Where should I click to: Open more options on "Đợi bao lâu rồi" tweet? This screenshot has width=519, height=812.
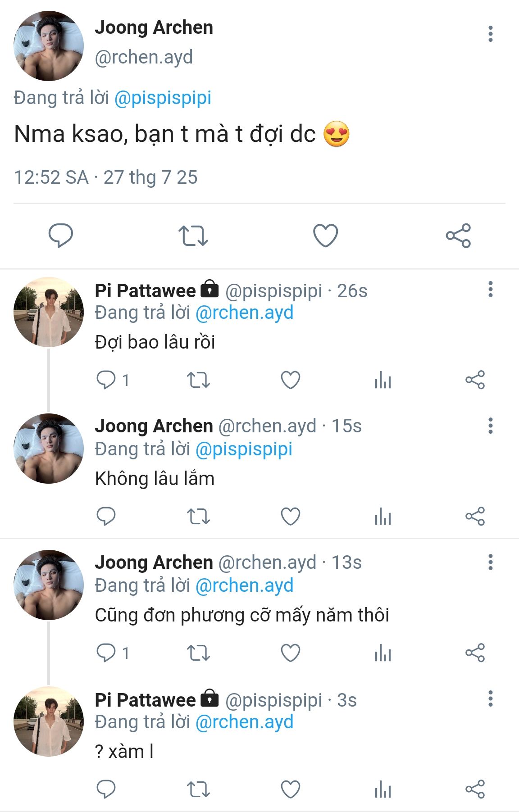(x=490, y=289)
